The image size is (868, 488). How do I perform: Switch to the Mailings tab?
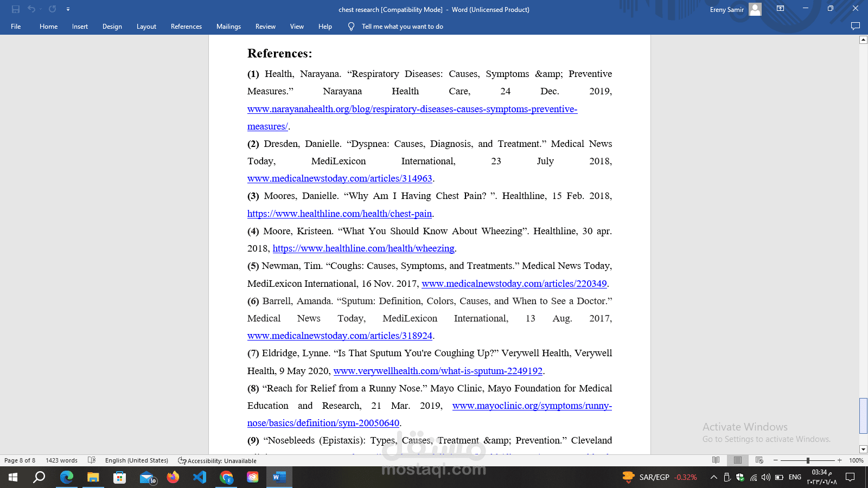(x=228, y=27)
